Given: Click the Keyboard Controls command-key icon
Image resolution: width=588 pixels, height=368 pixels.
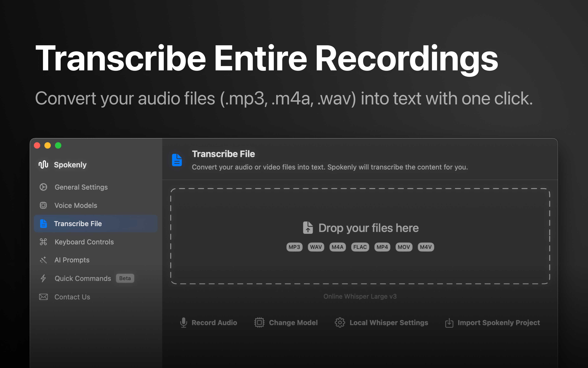Looking at the screenshot, I should [43, 242].
